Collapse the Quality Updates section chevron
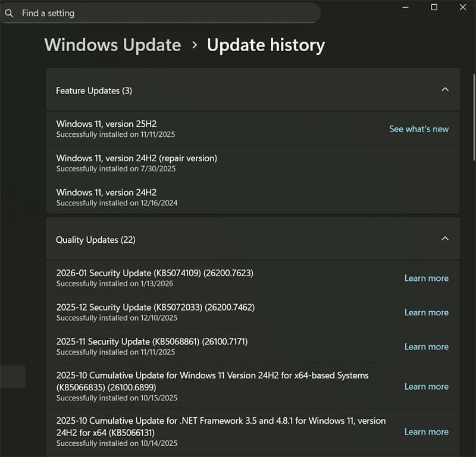This screenshot has height=457, width=476. tap(445, 239)
